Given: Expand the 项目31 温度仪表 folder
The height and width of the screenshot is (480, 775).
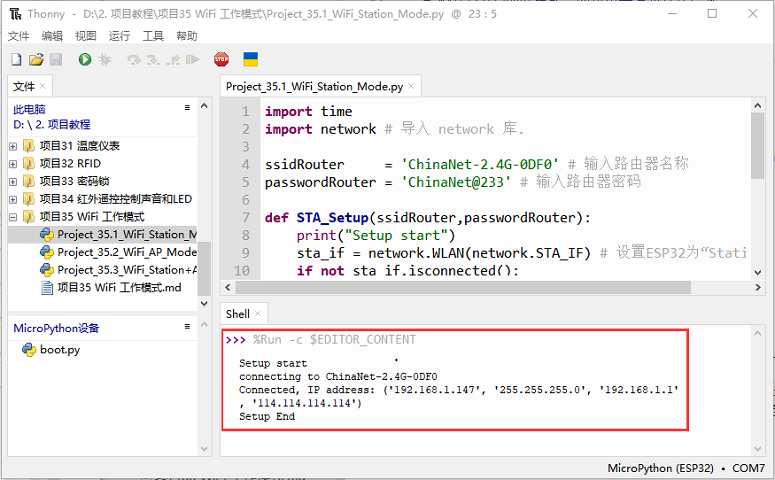Looking at the screenshot, I should (13, 146).
